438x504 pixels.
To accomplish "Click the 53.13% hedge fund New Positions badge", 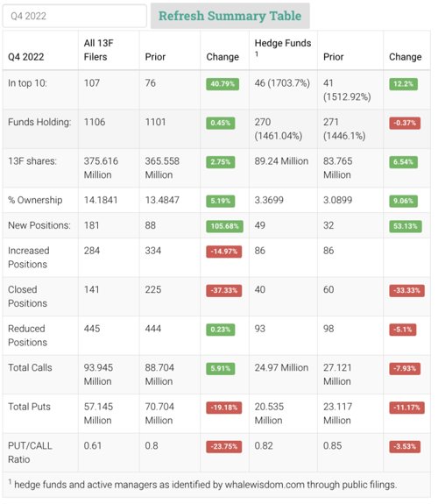I will point(406,226).
